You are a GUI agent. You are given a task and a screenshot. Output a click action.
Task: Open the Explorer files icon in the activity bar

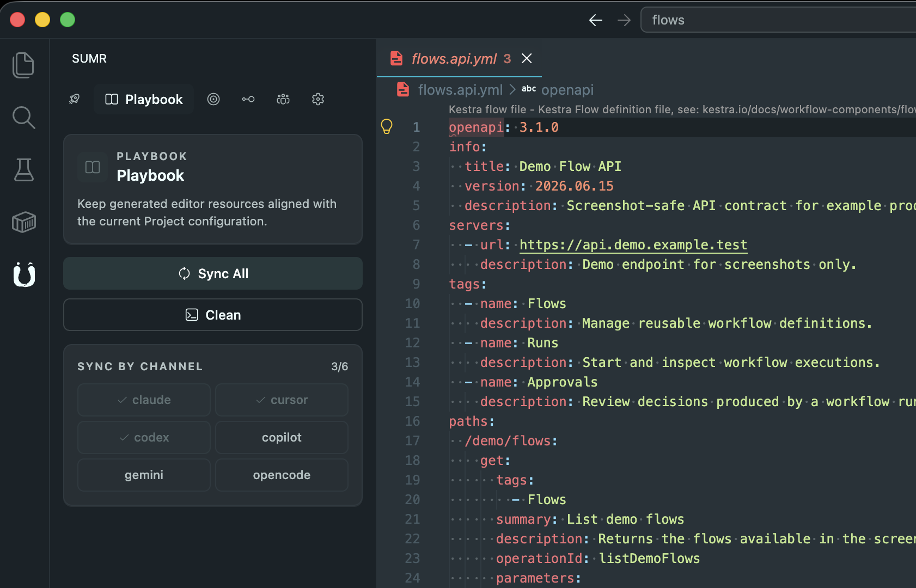click(x=23, y=65)
